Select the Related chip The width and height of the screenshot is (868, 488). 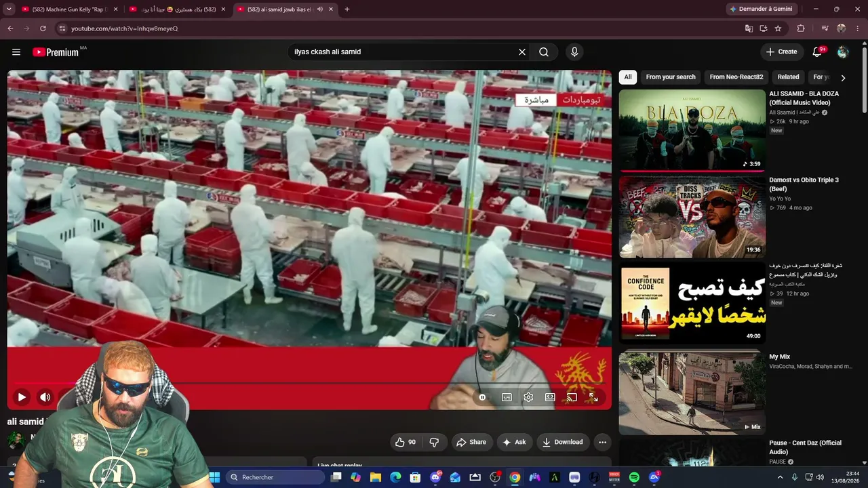click(x=788, y=77)
